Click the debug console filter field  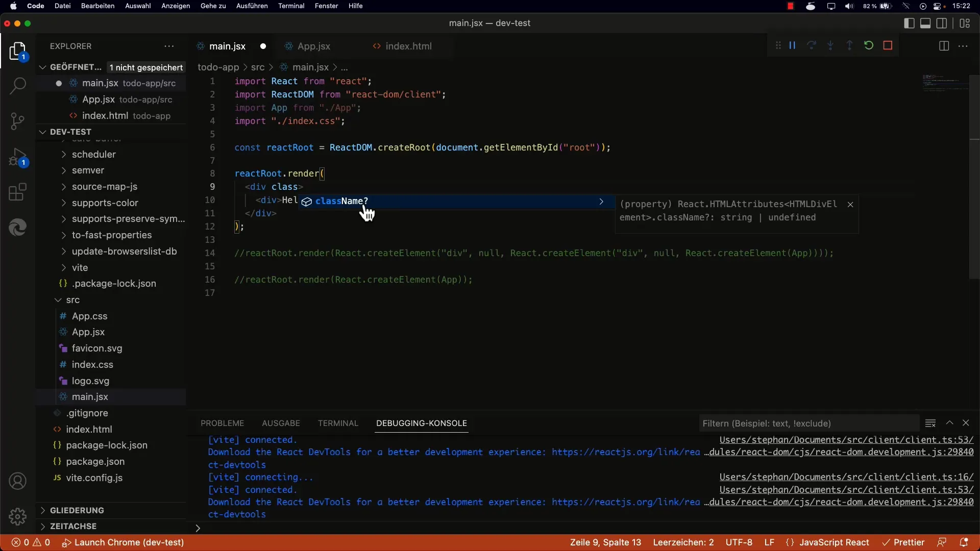coord(809,423)
